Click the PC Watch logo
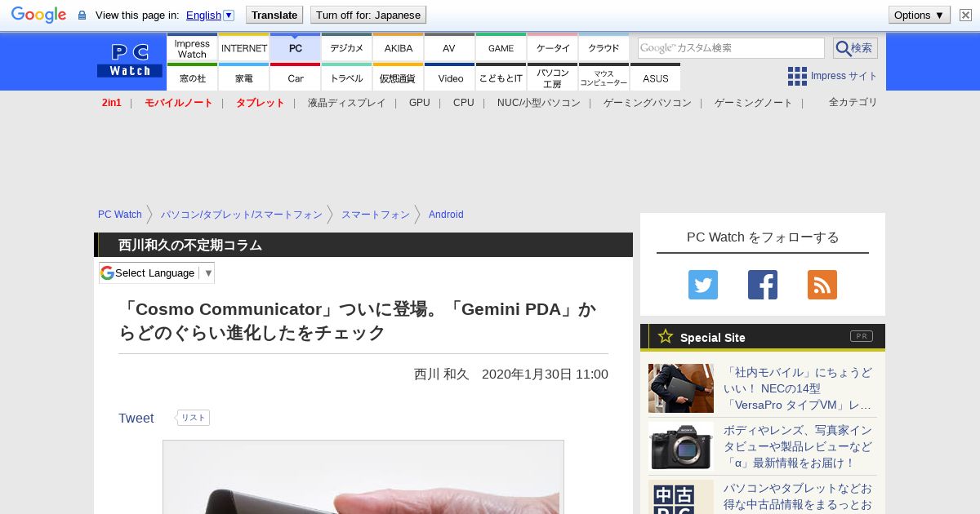The width and height of the screenshot is (980, 514). point(130,60)
